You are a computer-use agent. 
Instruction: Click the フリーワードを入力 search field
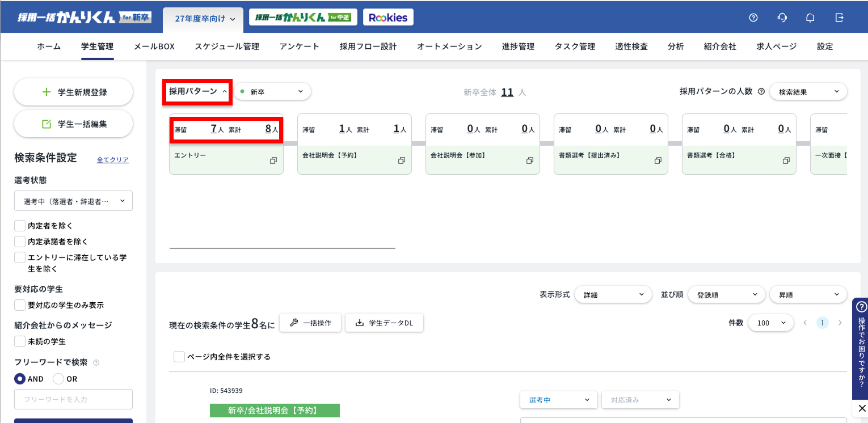(73, 399)
